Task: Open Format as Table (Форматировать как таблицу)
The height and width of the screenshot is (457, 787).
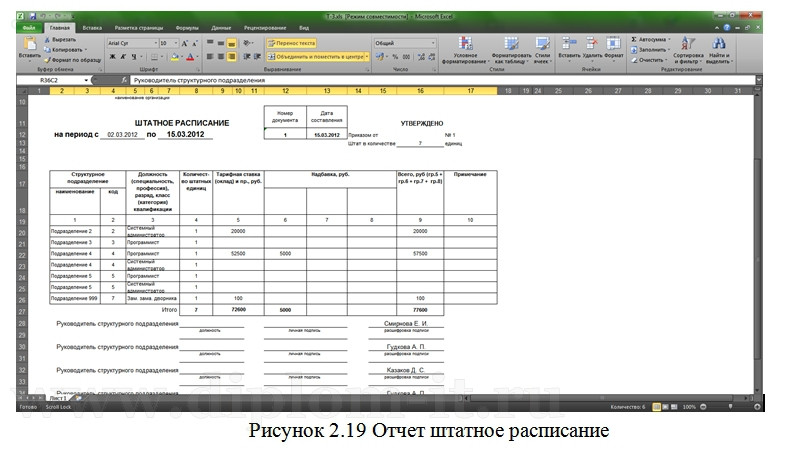Action: click(x=511, y=50)
